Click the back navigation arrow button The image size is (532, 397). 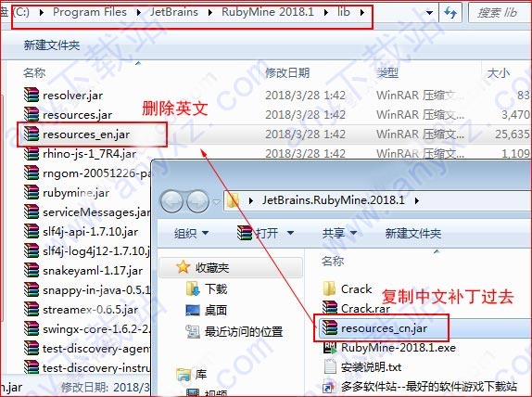pyautogui.click(x=172, y=201)
